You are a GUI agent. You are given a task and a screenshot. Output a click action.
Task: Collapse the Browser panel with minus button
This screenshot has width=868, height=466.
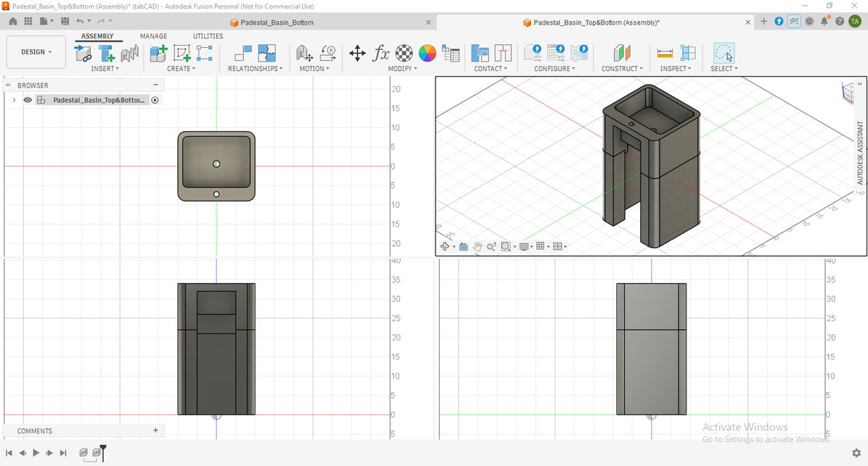155,85
